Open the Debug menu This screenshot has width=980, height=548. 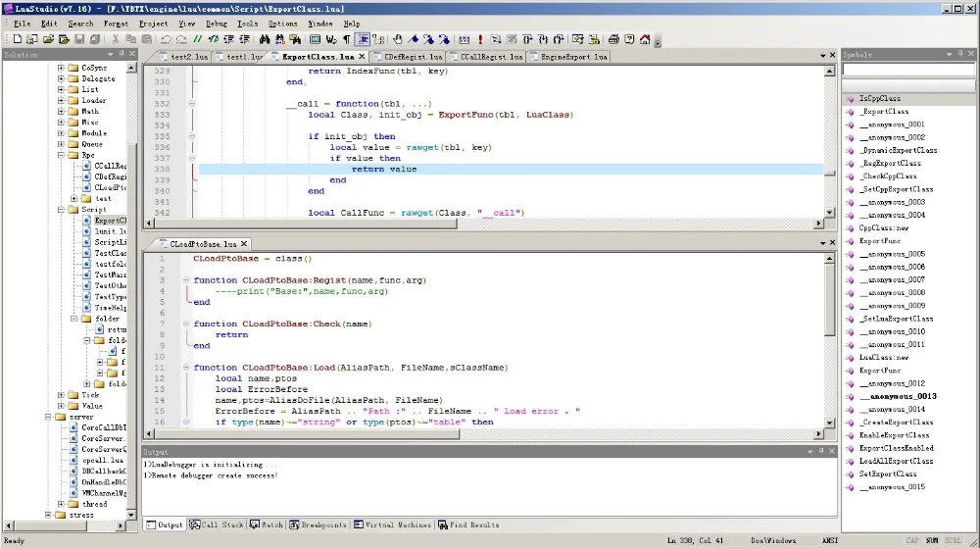[x=216, y=24]
